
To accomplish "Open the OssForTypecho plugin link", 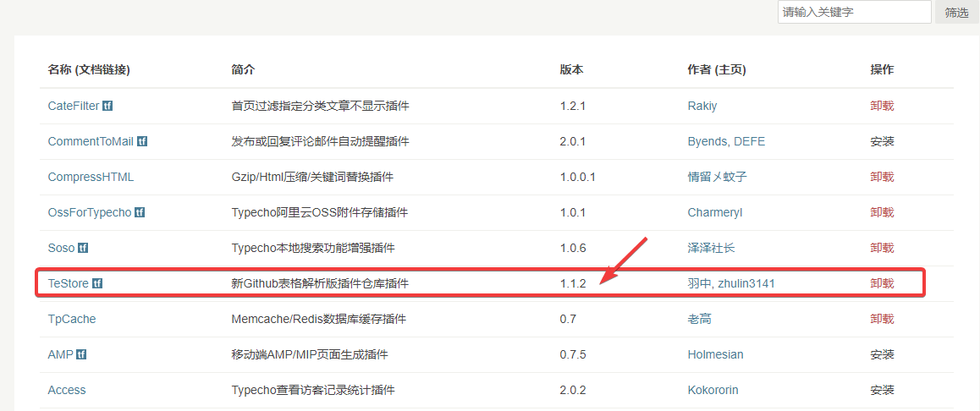I will [x=90, y=212].
